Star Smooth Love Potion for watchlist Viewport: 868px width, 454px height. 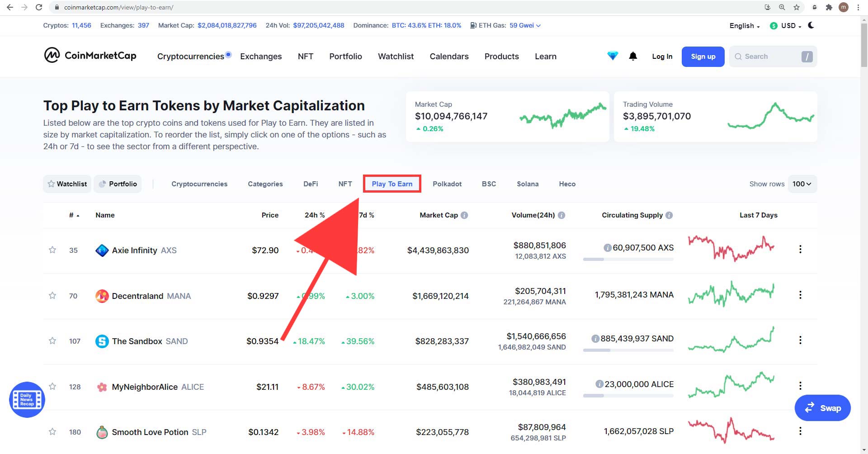point(52,431)
